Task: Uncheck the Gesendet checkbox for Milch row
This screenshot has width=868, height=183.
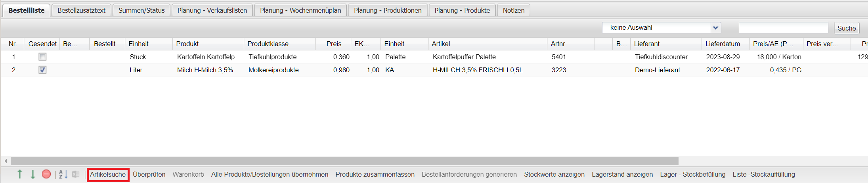Action: [42, 70]
